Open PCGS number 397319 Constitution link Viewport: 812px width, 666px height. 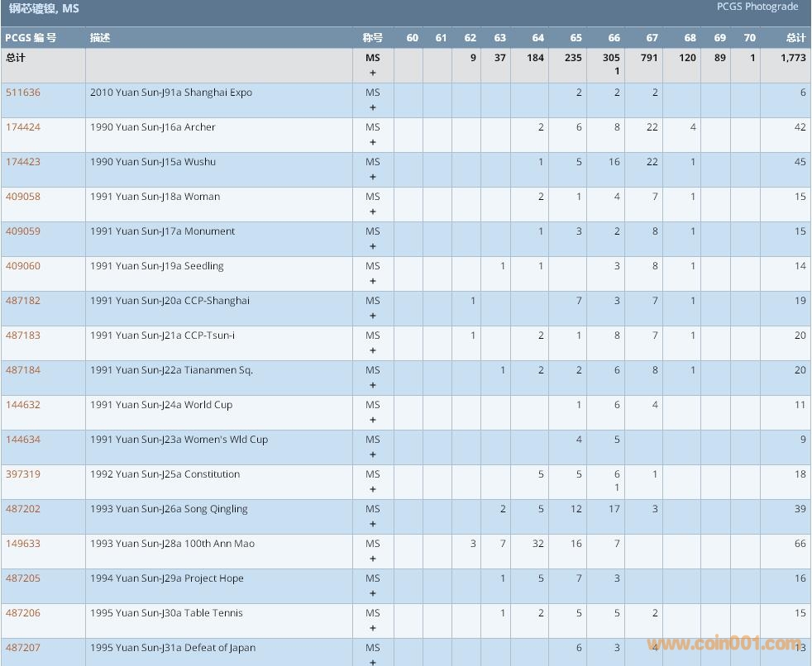coord(23,474)
